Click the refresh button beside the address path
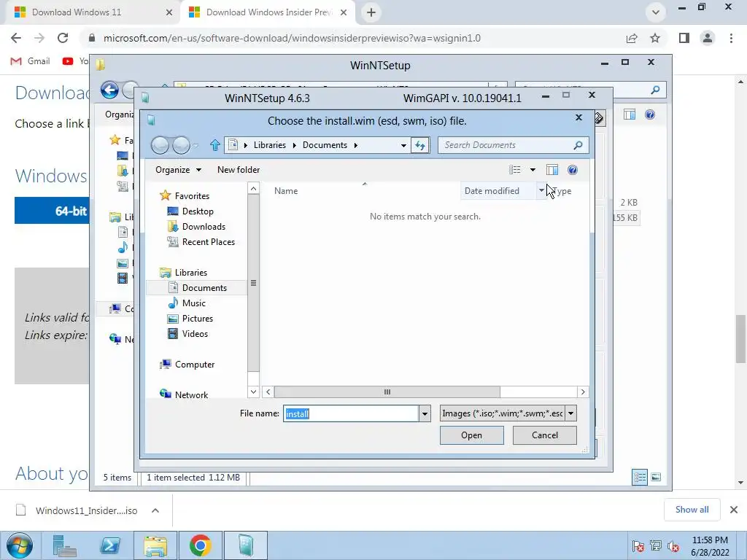747x560 pixels. coord(419,145)
